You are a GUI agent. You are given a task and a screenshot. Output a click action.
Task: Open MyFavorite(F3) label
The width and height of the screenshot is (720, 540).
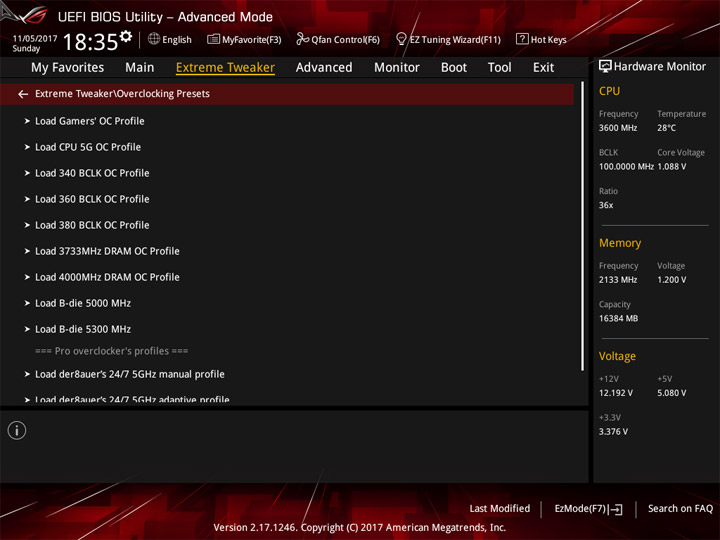(252, 40)
